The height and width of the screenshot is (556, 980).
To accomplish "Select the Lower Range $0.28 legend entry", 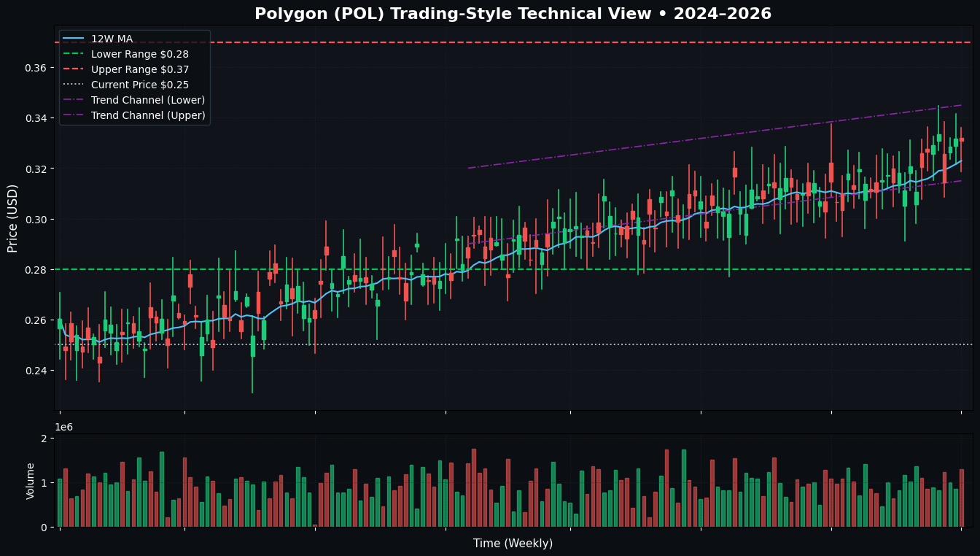I will coord(127,54).
